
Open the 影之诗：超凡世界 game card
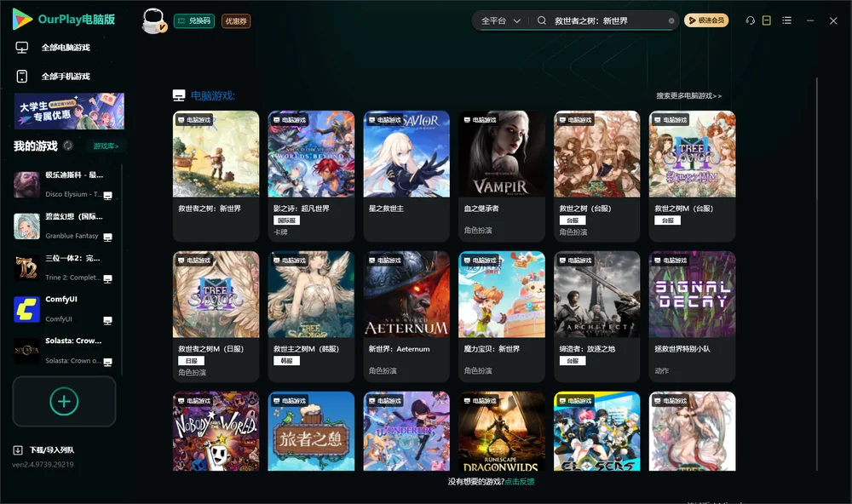pos(311,176)
